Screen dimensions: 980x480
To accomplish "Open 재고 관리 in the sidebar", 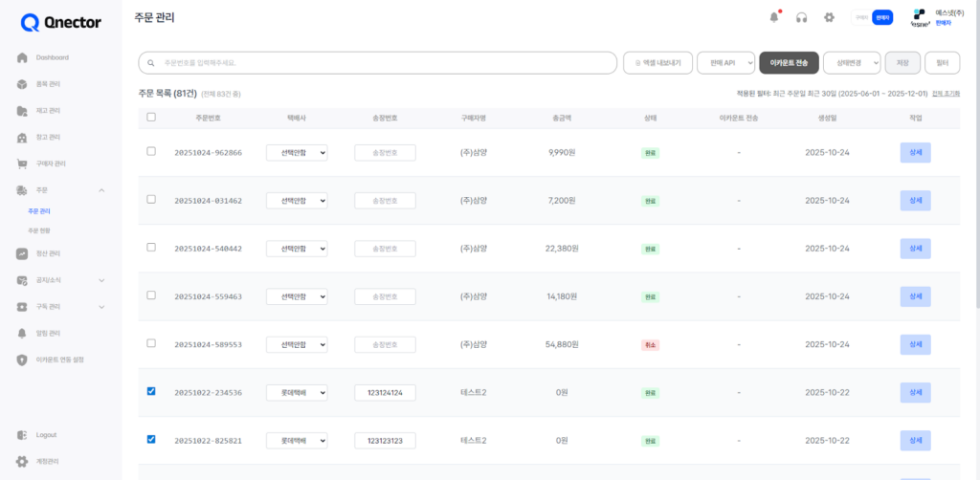I will pos(22,110).
